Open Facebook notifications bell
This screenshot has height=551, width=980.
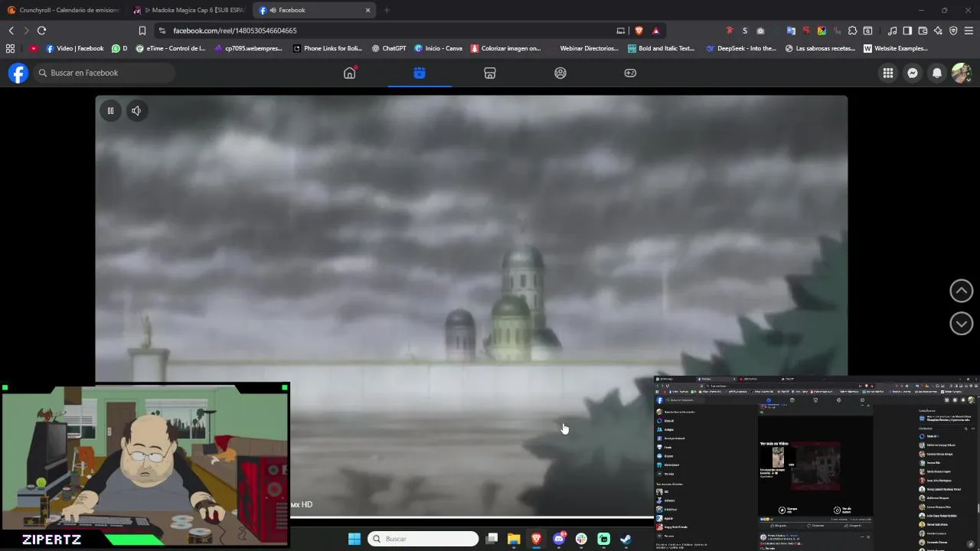coord(937,73)
